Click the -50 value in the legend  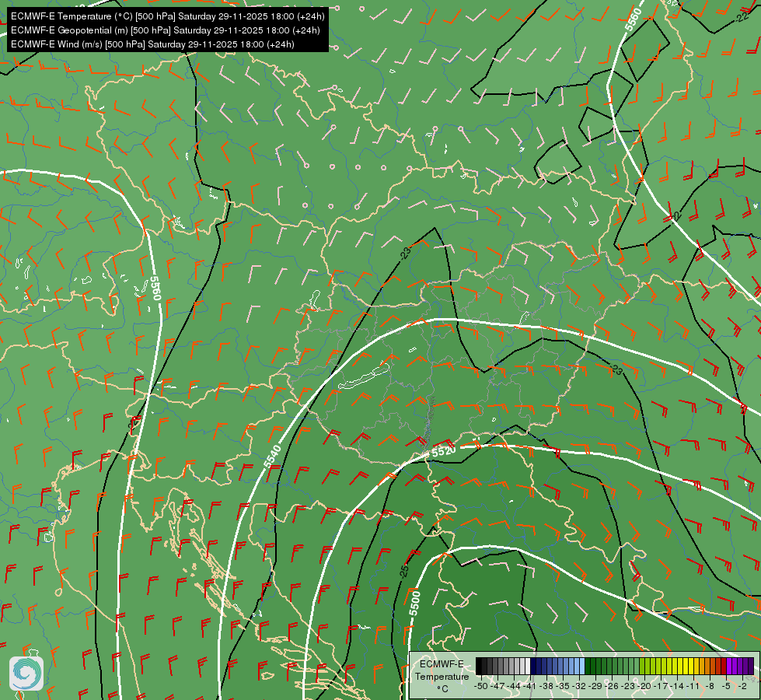481,686
